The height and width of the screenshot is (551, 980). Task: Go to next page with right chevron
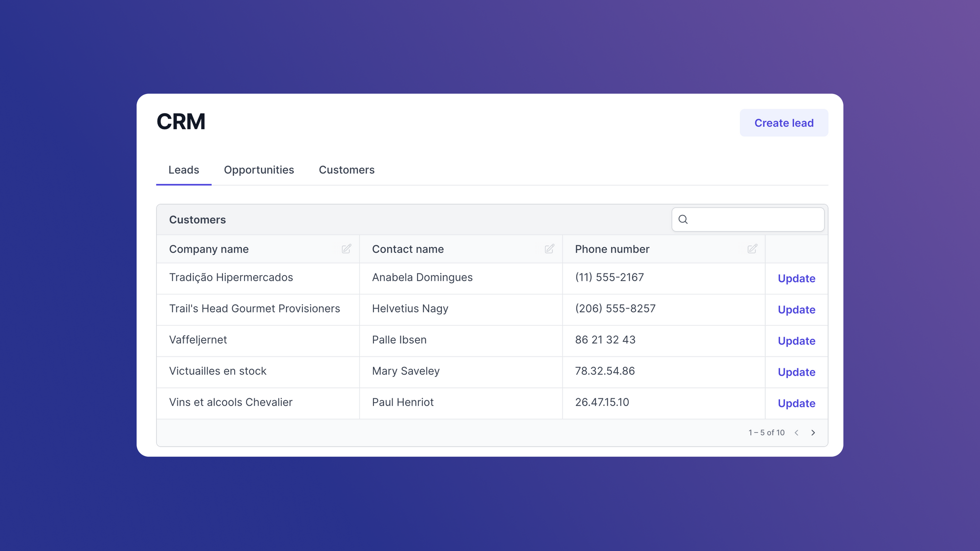(813, 432)
